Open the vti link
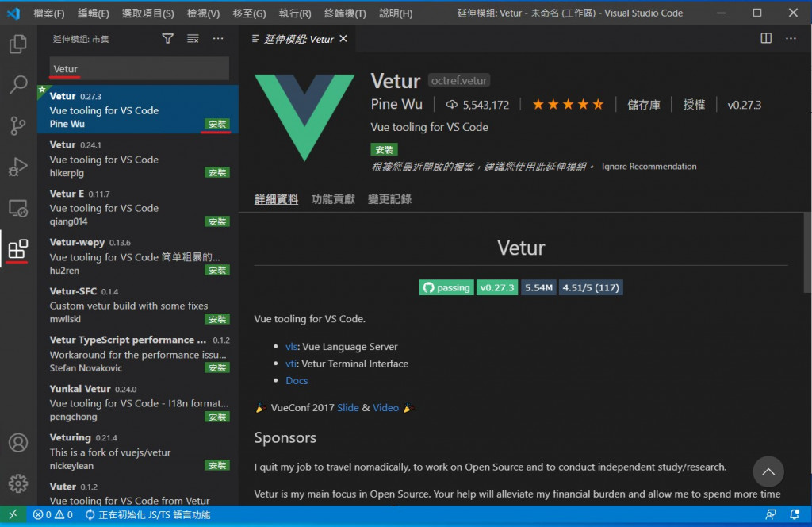The width and height of the screenshot is (812, 527). coord(290,364)
